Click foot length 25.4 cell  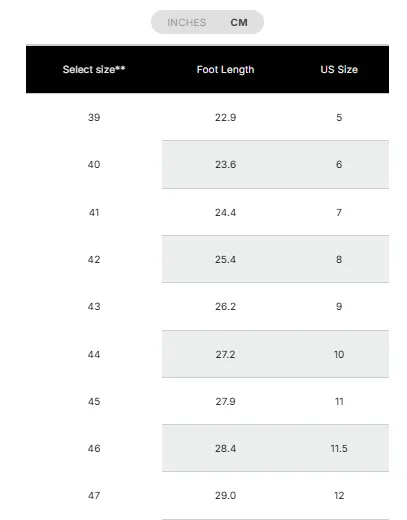coord(225,259)
